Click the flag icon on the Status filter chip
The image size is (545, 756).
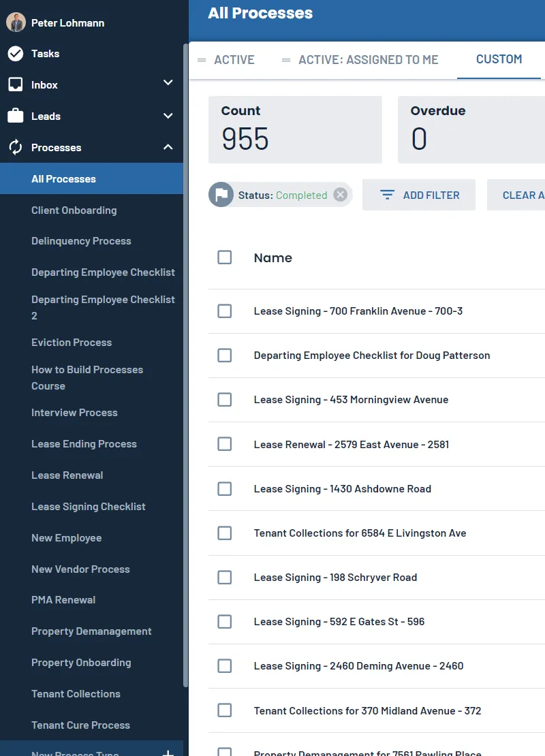click(x=221, y=195)
